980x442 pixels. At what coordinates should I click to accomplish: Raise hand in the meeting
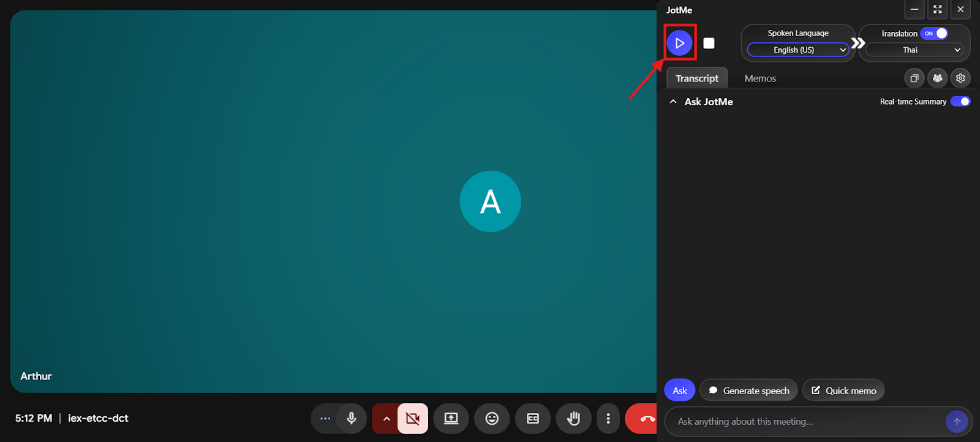click(573, 419)
